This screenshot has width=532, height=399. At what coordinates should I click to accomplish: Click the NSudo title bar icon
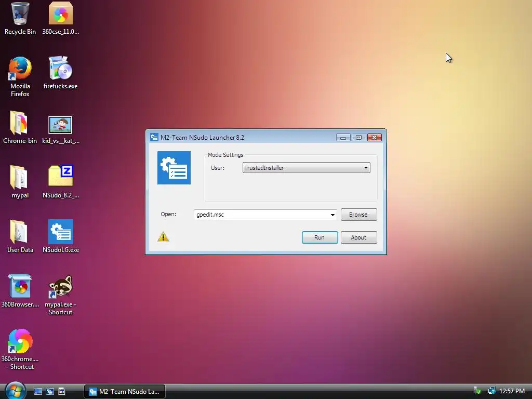tap(154, 137)
